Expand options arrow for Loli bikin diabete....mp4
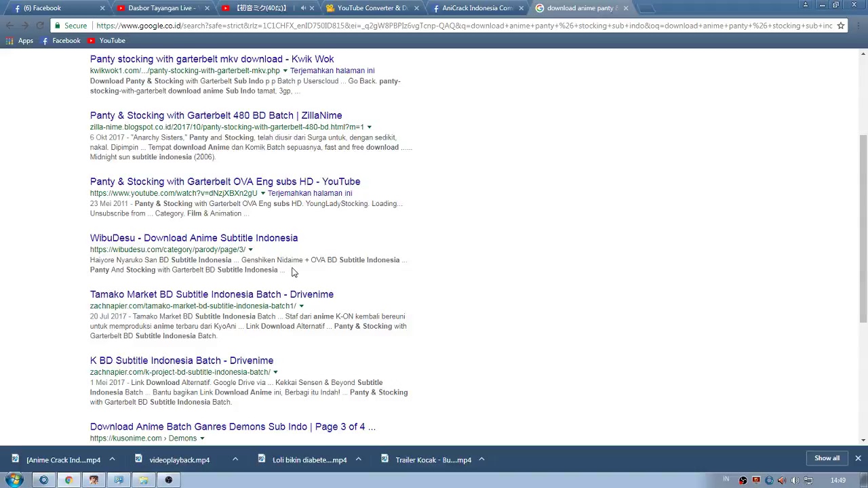 pos(358,460)
